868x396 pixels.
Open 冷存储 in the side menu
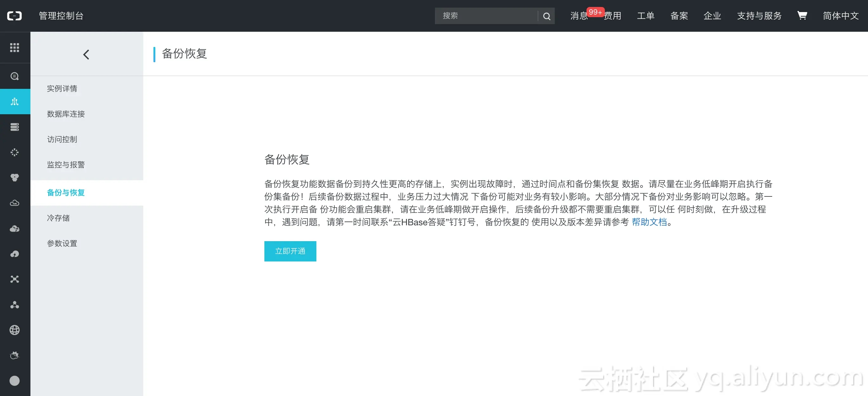pos(58,218)
